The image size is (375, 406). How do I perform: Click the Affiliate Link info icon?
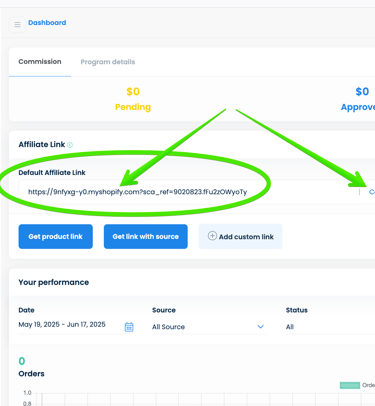pyautogui.click(x=70, y=145)
